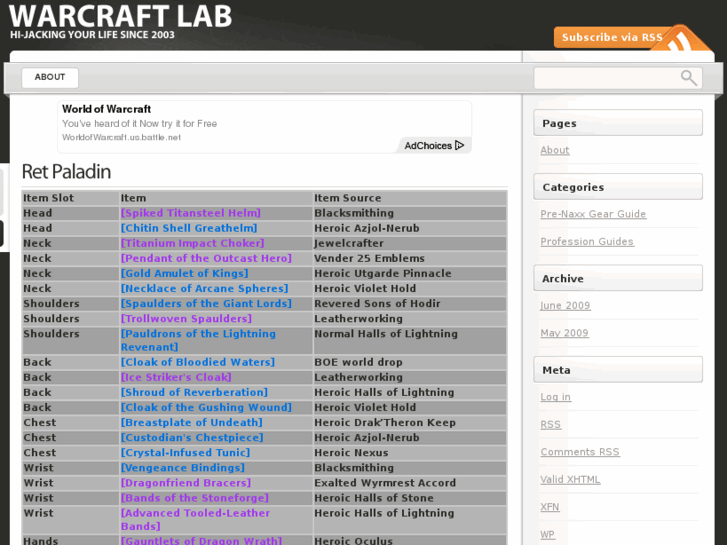Open Advanced Tooled-Leather Bands item

click(195, 519)
